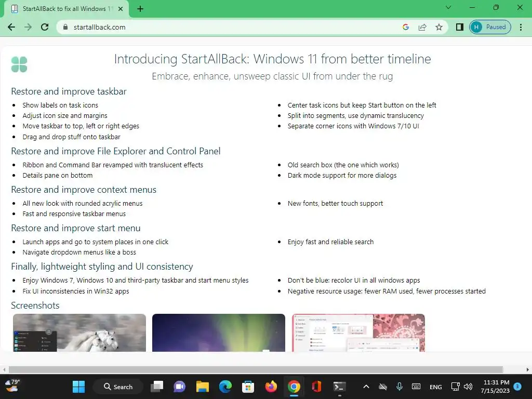Click the "Restore and improve taskbar" heading
Viewport: 532px width, 399px height.
69,91
